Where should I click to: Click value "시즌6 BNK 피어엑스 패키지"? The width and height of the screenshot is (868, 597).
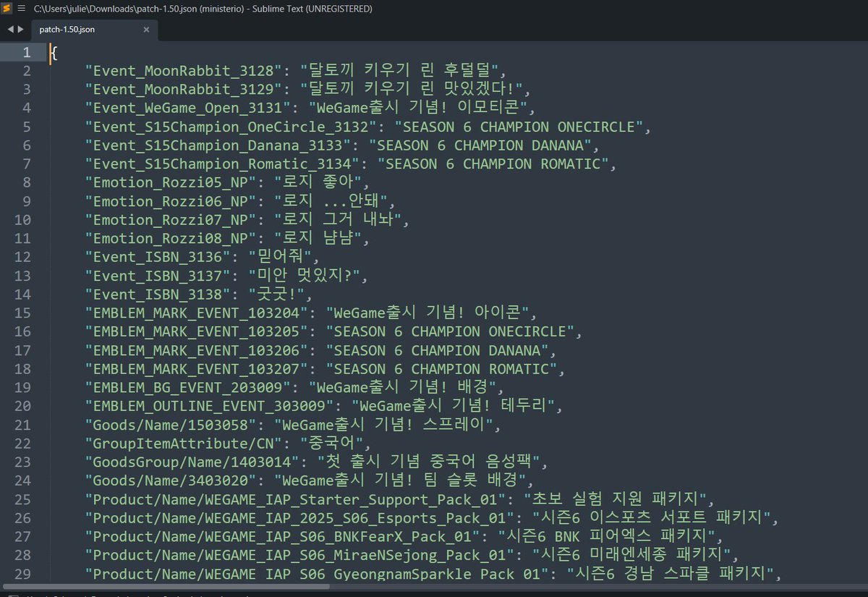point(608,536)
